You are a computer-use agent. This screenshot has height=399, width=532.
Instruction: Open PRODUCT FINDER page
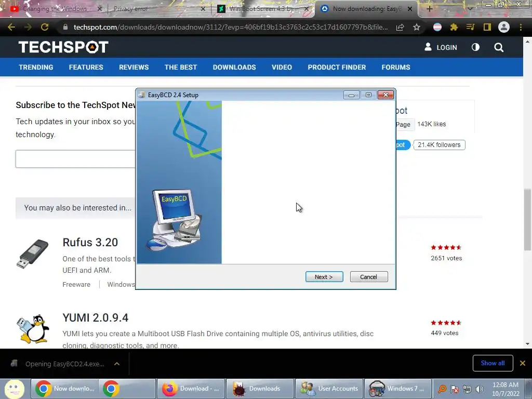coord(337,67)
